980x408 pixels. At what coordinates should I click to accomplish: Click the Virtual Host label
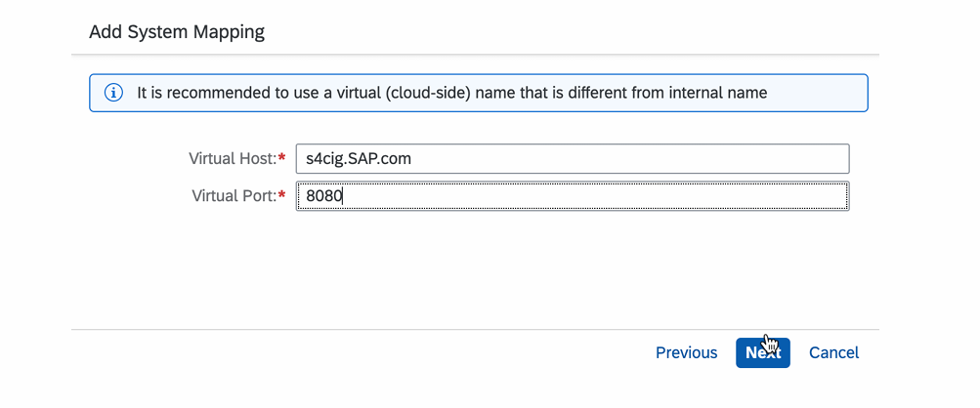point(232,158)
